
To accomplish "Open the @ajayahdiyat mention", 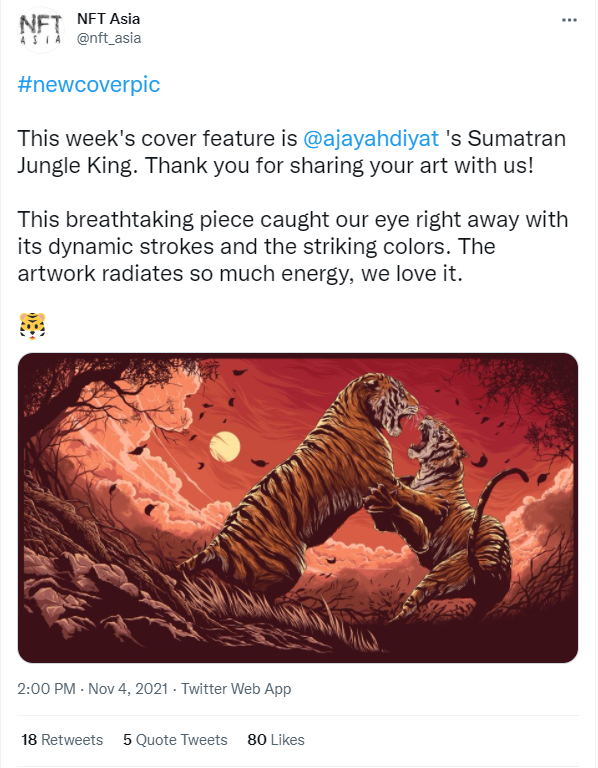I will pos(371,138).
